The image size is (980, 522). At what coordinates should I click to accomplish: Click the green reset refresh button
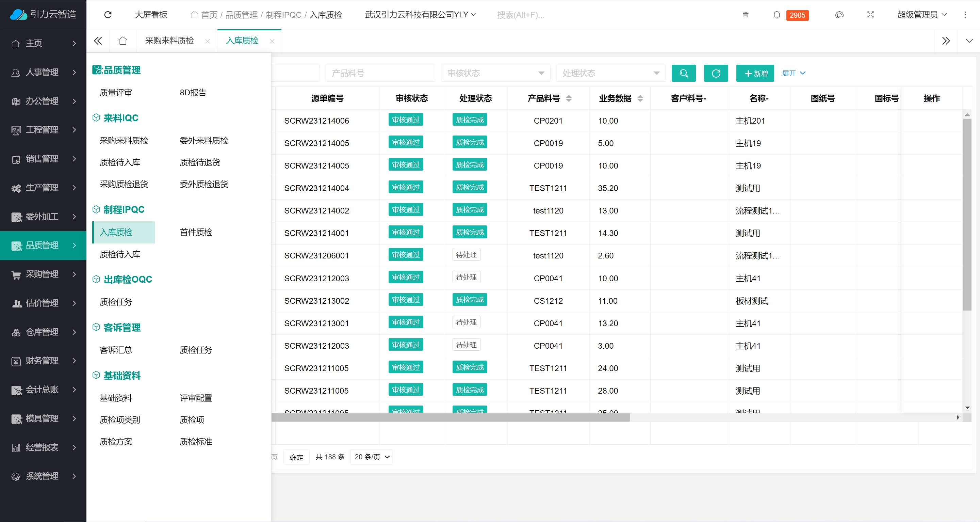click(716, 73)
